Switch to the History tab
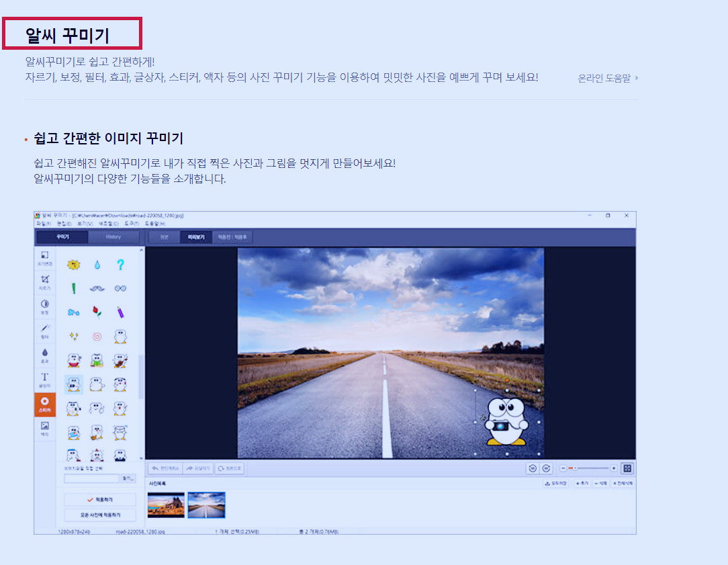 113,236
